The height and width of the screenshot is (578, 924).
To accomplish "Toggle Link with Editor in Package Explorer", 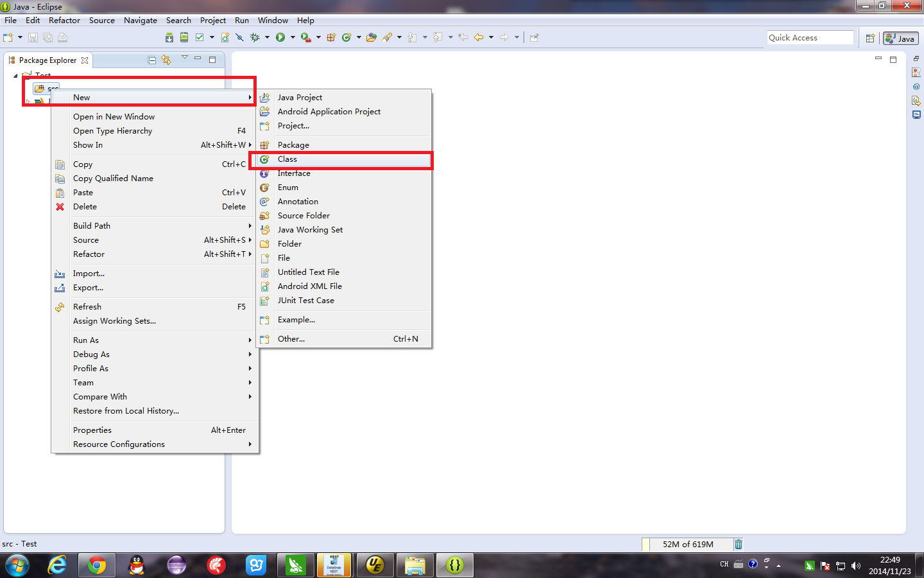I will click(166, 60).
